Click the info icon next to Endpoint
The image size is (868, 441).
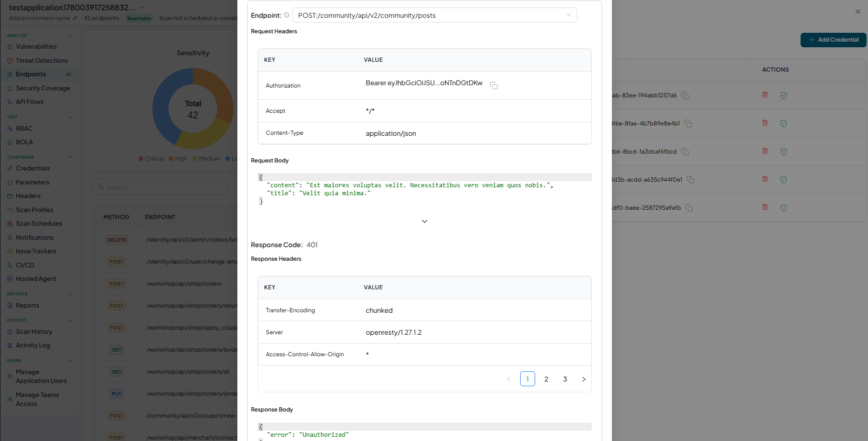pos(287,15)
